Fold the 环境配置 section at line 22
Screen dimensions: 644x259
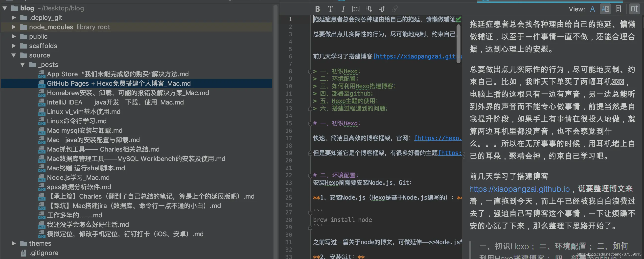[310, 176]
